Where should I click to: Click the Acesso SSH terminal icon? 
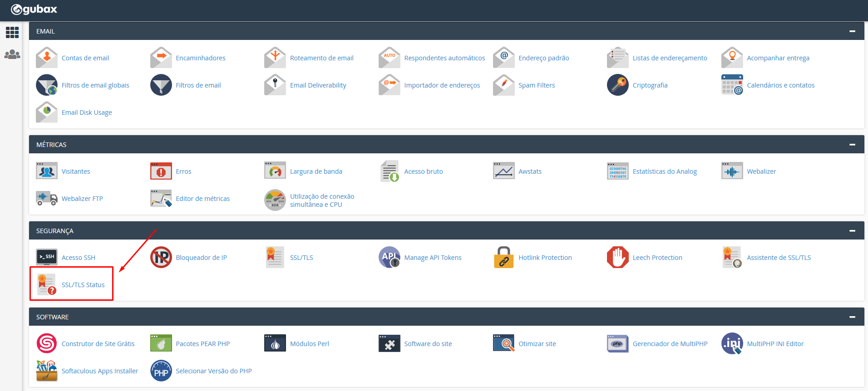tap(47, 257)
